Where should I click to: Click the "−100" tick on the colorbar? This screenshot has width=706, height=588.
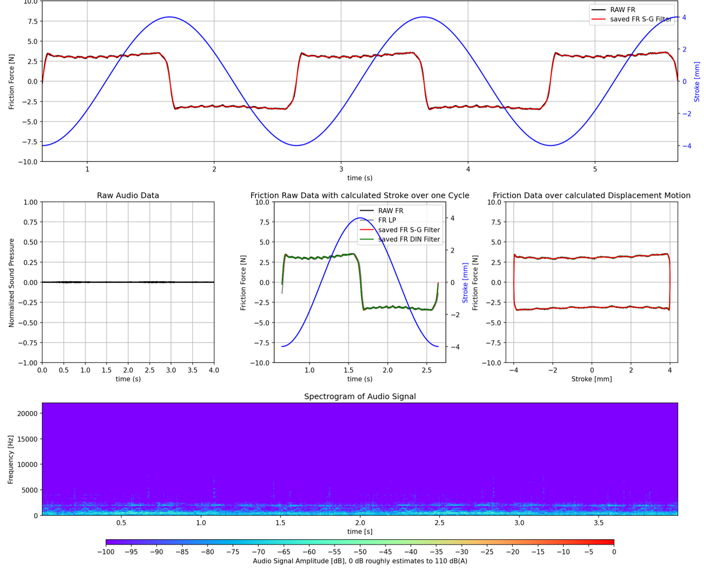pyautogui.click(x=106, y=552)
